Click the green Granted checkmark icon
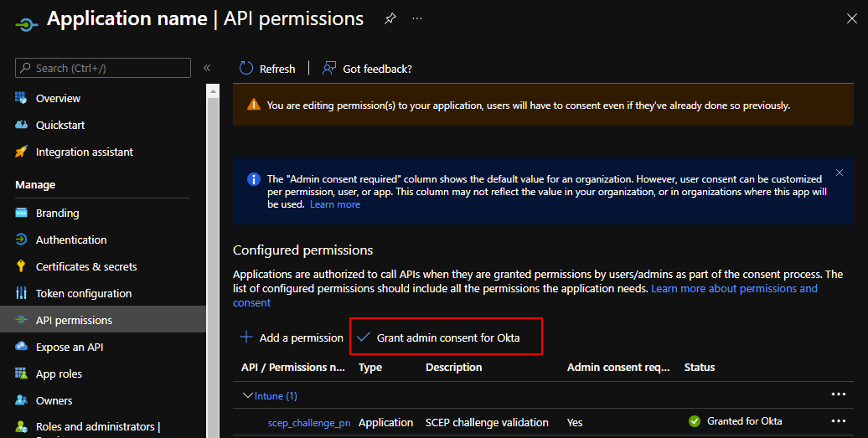The height and width of the screenshot is (438, 868). click(695, 421)
